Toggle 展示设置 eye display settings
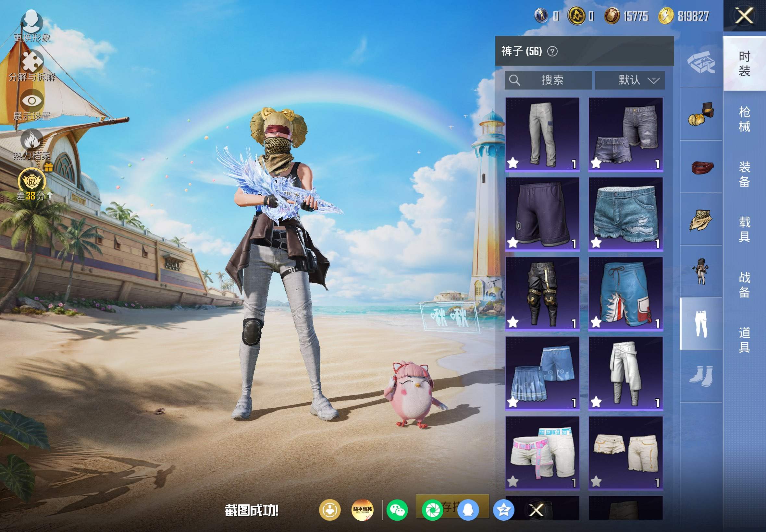The width and height of the screenshot is (766, 532). 32,101
